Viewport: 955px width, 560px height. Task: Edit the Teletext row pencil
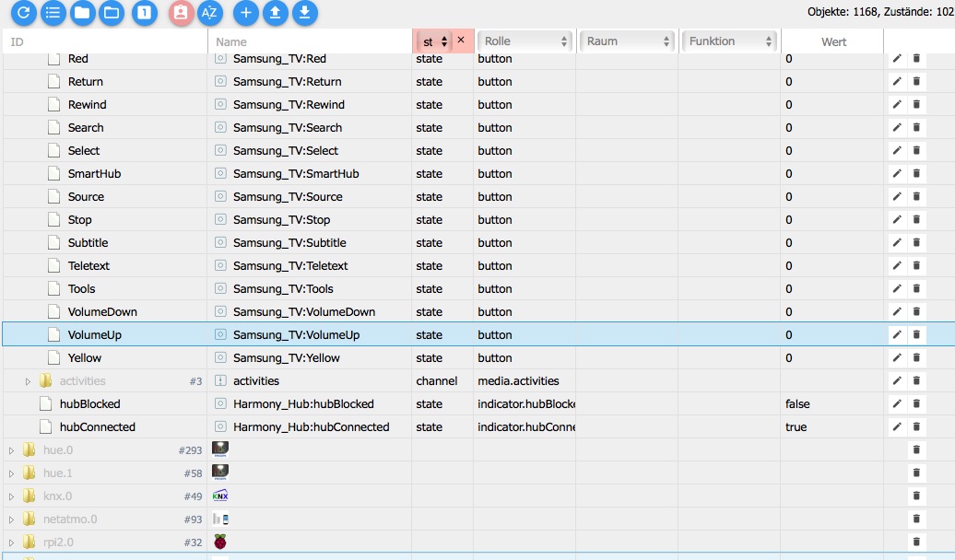[897, 265]
